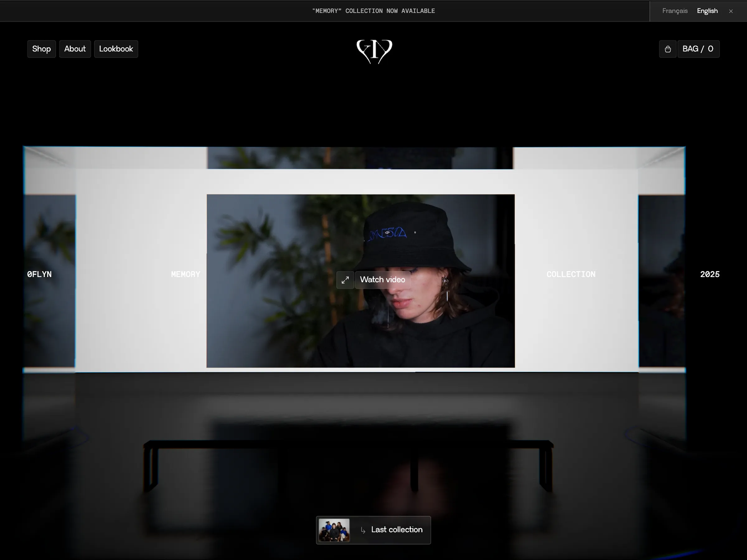The width and height of the screenshot is (747, 560).
Task: Click the shopping bag icon
Action: (667, 49)
